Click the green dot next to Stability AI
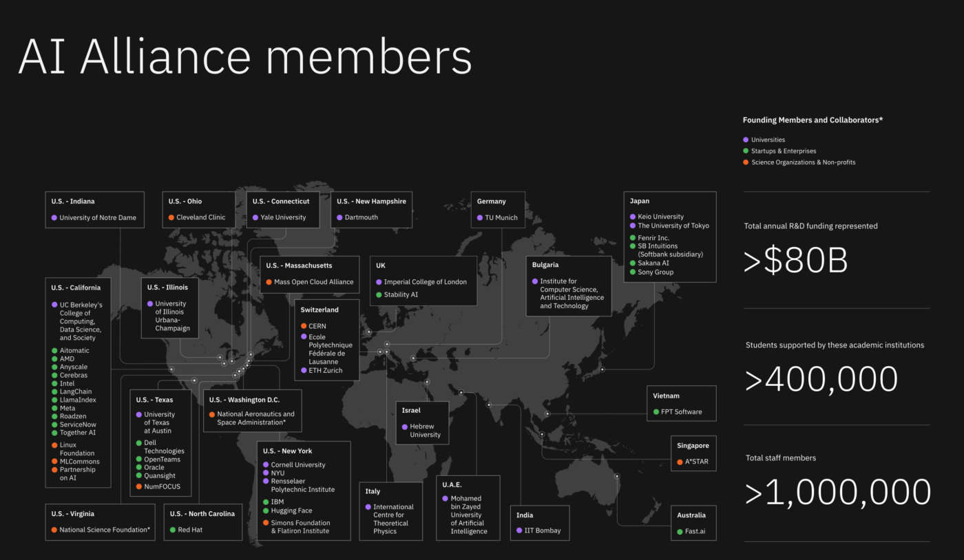This screenshot has width=964, height=560. (x=379, y=294)
